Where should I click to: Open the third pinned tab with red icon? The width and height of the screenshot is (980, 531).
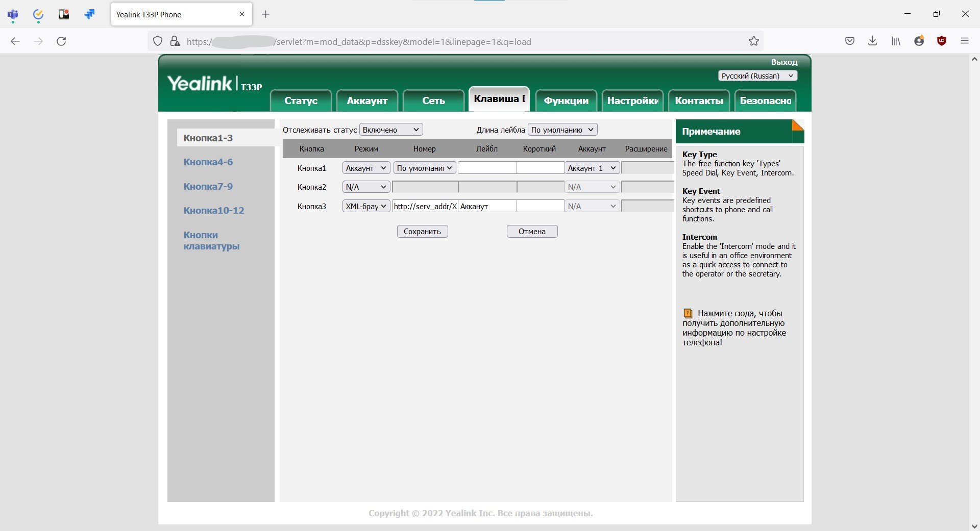point(64,14)
